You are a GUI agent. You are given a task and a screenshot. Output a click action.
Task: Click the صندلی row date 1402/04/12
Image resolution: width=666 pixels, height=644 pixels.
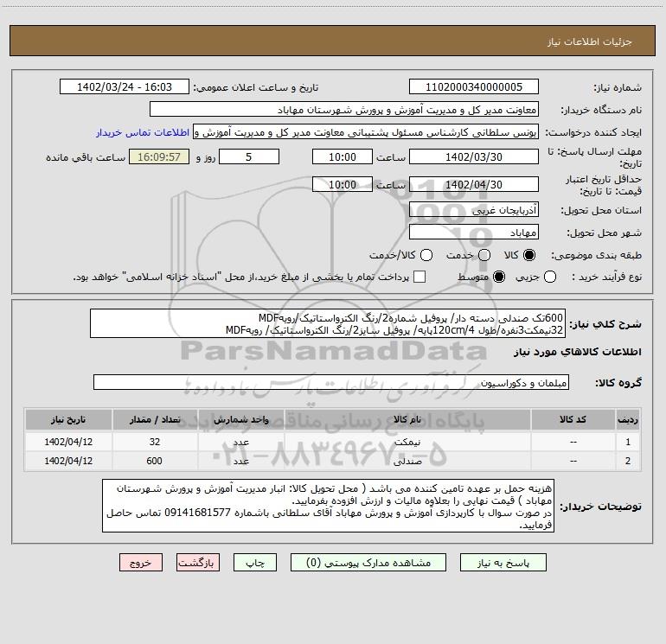[68, 461]
